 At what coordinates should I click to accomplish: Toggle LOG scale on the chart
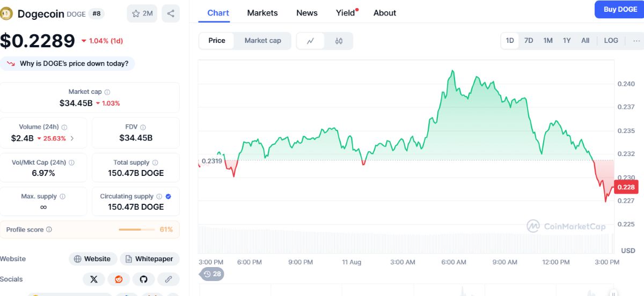coord(611,41)
